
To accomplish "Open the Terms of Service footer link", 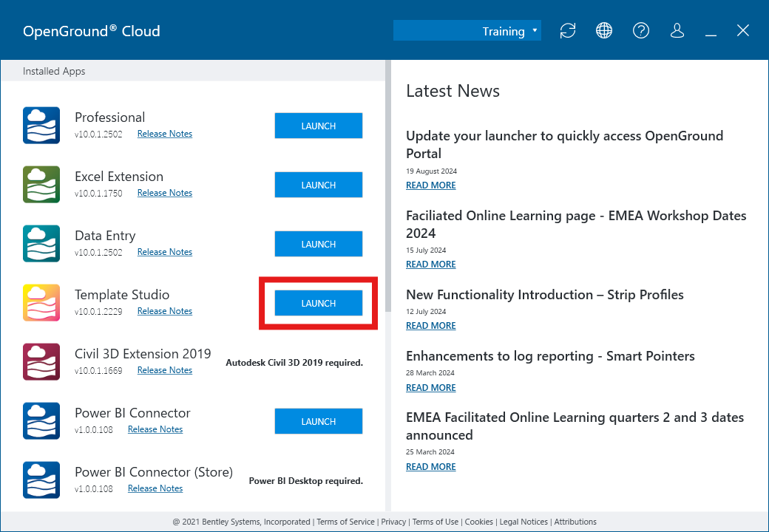I will tap(346, 522).
